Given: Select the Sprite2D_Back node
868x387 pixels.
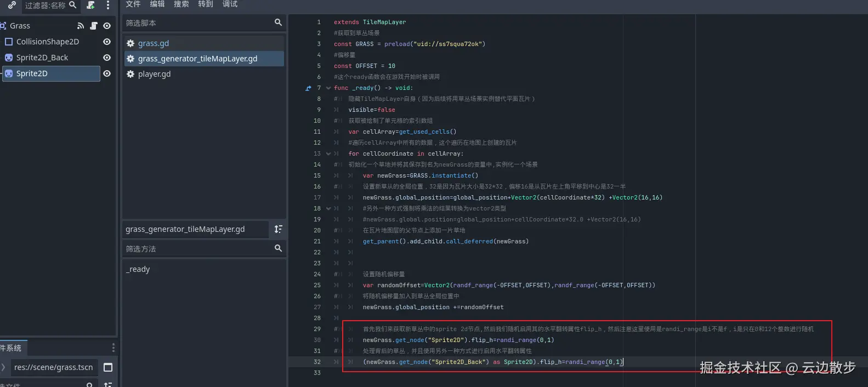Looking at the screenshot, I should pos(42,58).
